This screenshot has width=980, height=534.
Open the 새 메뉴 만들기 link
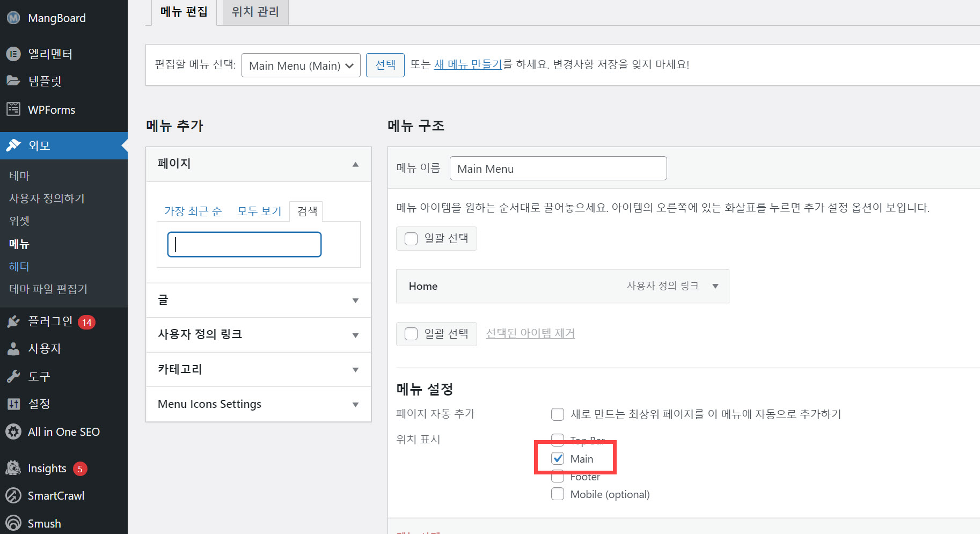point(467,65)
